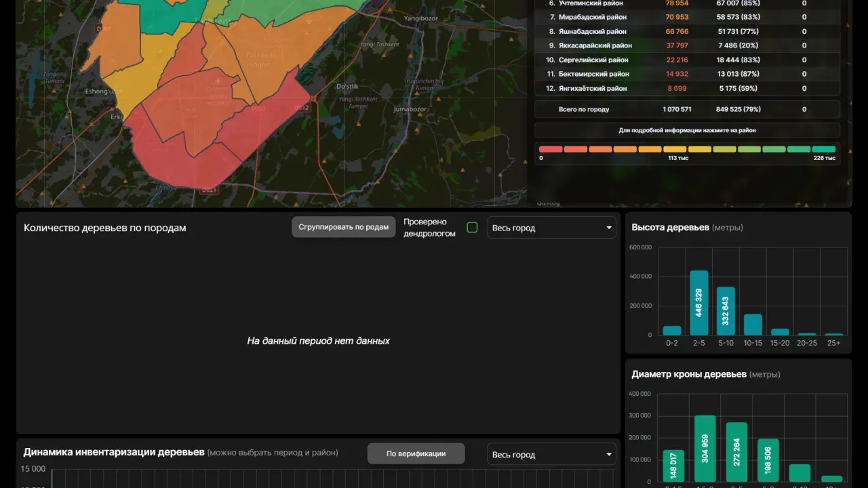Click the '10-15' meters bar in height chart
Viewport: 868px width, 488px height.
click(x=753, y=324)
